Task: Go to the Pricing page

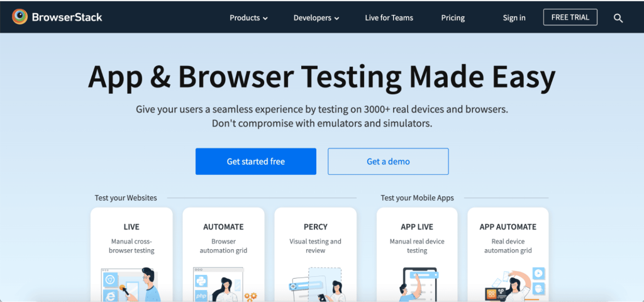Action: (453, 18)
